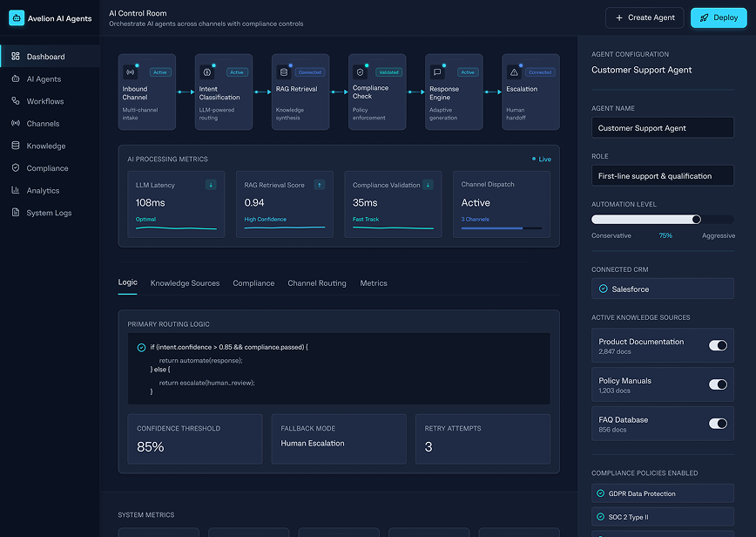This screenshot has height=537, width=756.
Task: Select the Intent Classification node icon
Action: (x=207, y=72)
